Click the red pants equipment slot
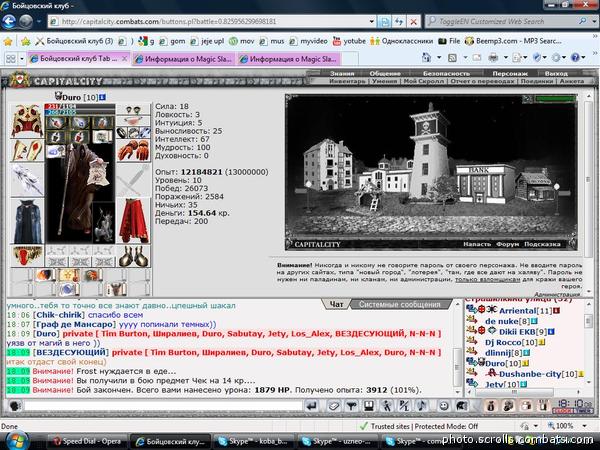The image size is (600, 450). coord(133,221)
